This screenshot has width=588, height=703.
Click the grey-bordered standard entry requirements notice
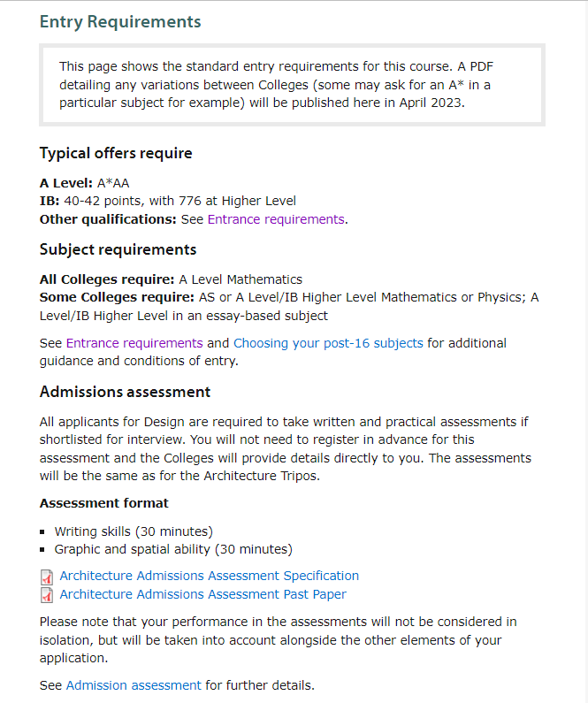pyautogui.click(x=293, y=84)
